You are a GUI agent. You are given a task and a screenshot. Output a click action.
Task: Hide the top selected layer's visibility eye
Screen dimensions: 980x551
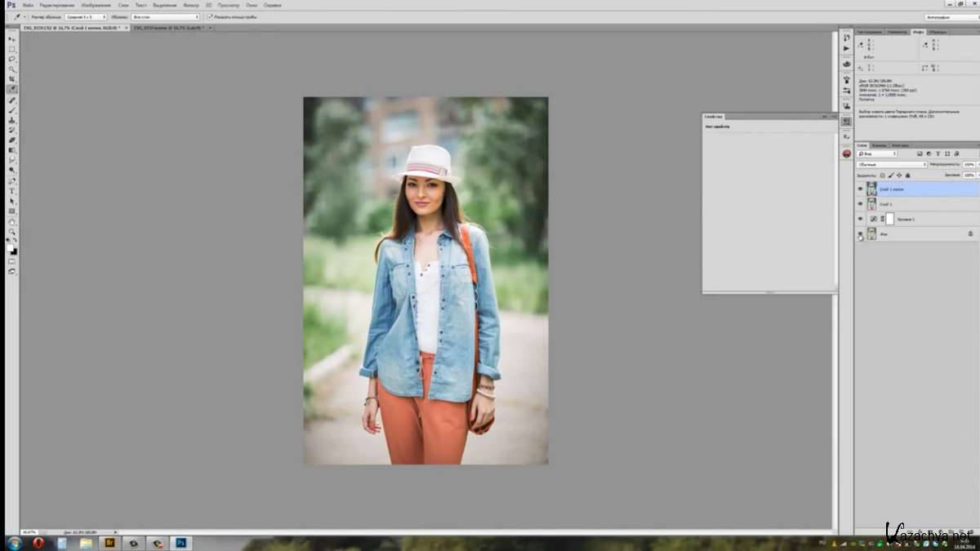(860, 189)
